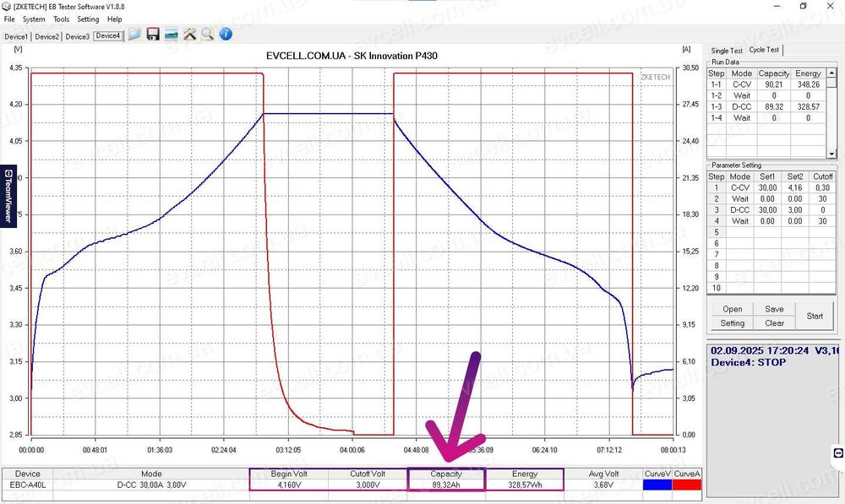This screenshot has height=504, width=845.
Task: Click step 4 Cutoff value 30
Action: [822, 221]
